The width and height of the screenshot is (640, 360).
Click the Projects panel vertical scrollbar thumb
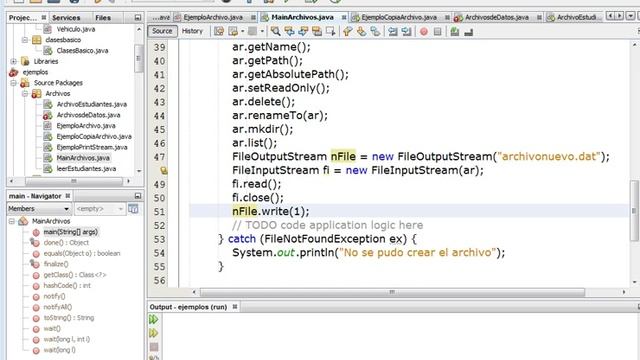(138, 58)
